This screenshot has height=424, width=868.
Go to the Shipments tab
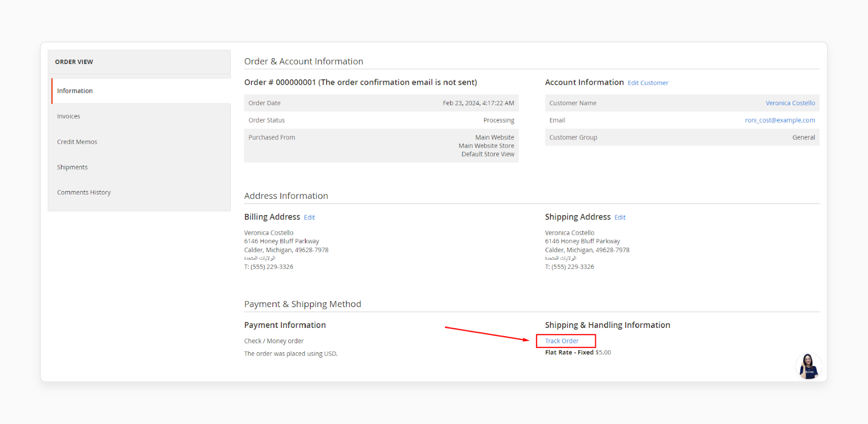coord(72,167)
